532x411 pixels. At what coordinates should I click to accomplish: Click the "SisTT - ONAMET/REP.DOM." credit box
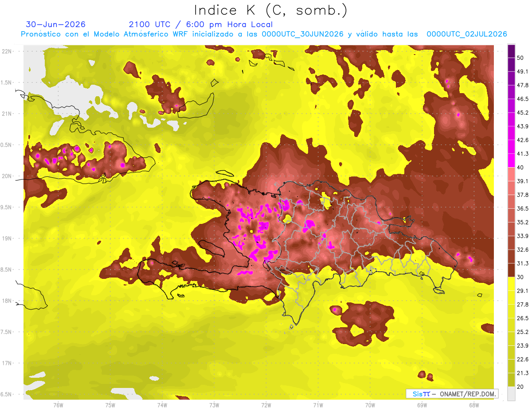point(452,394)
